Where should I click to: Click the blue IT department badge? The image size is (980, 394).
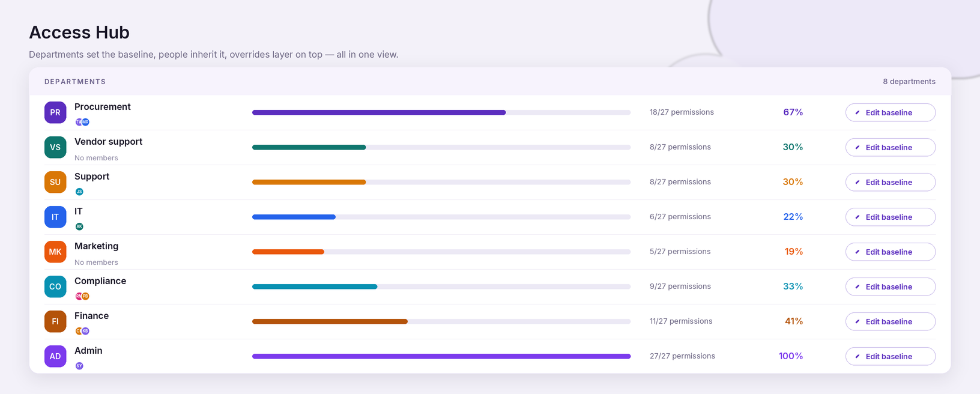[x=55, y=217]
